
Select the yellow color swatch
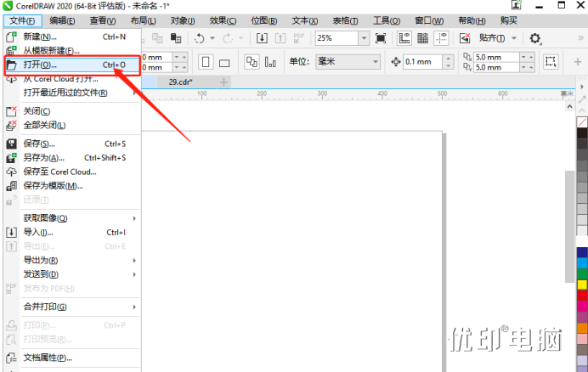point(582,285)
